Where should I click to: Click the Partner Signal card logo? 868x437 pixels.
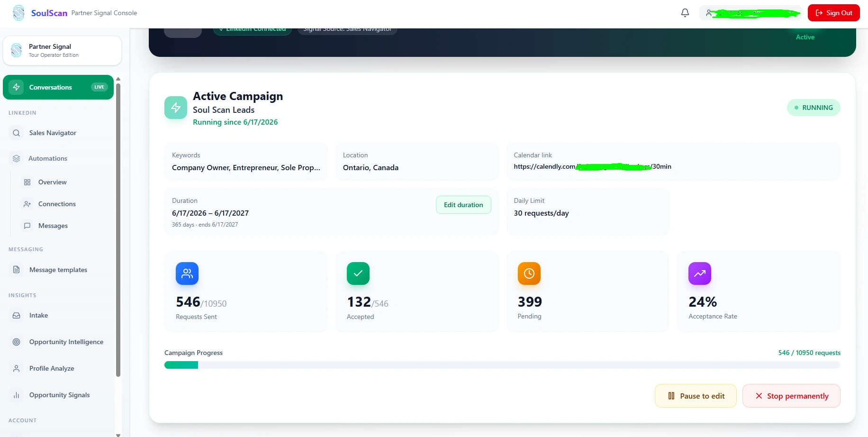tap(17, 50)
